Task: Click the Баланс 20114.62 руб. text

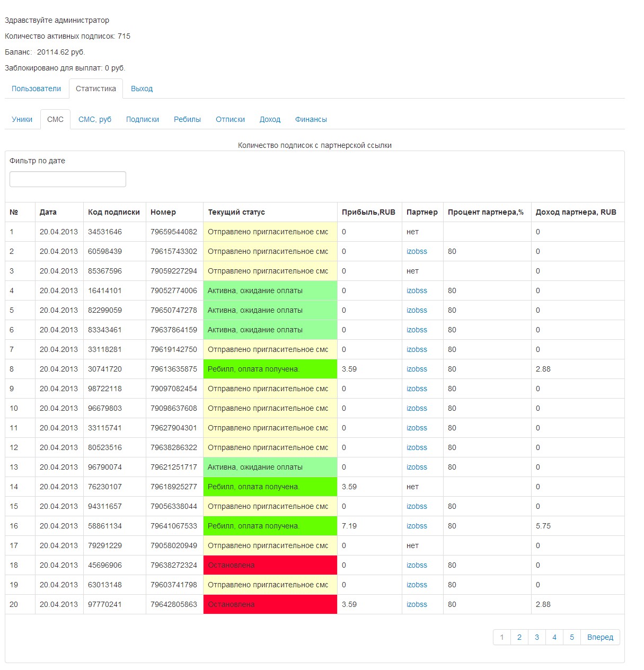Action: pyautogui.click(x=45, y=52)
